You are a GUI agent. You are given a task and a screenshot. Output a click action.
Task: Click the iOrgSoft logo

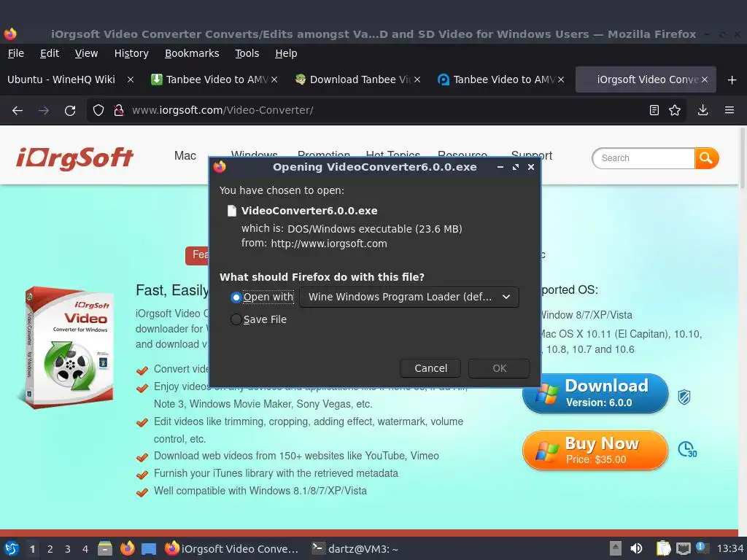[x=75, y=158]
